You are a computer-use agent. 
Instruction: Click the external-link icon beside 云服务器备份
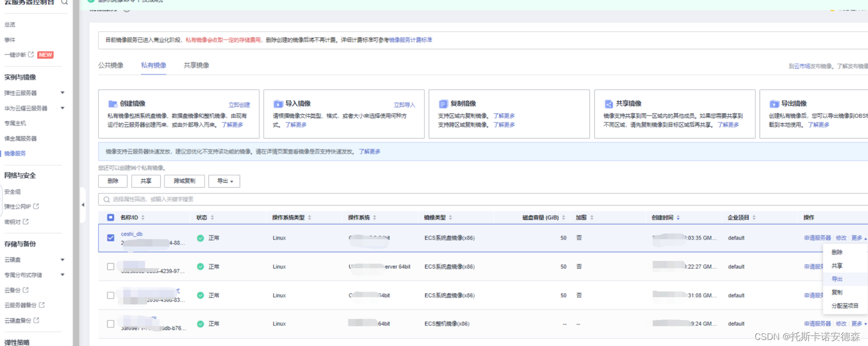(x=41, y=305)
